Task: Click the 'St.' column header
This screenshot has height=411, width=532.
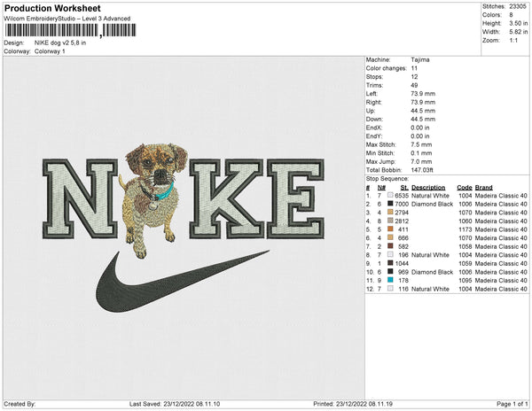Action: (404, 188)
